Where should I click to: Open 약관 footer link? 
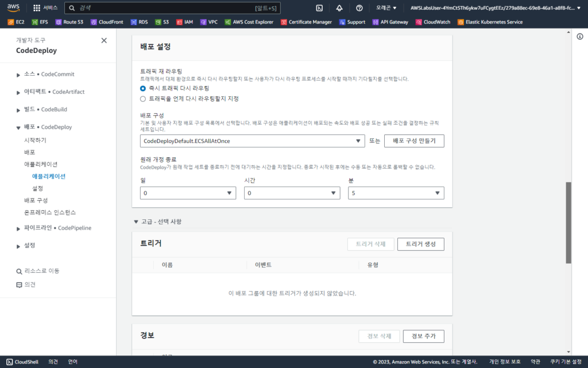coord(536,362)
